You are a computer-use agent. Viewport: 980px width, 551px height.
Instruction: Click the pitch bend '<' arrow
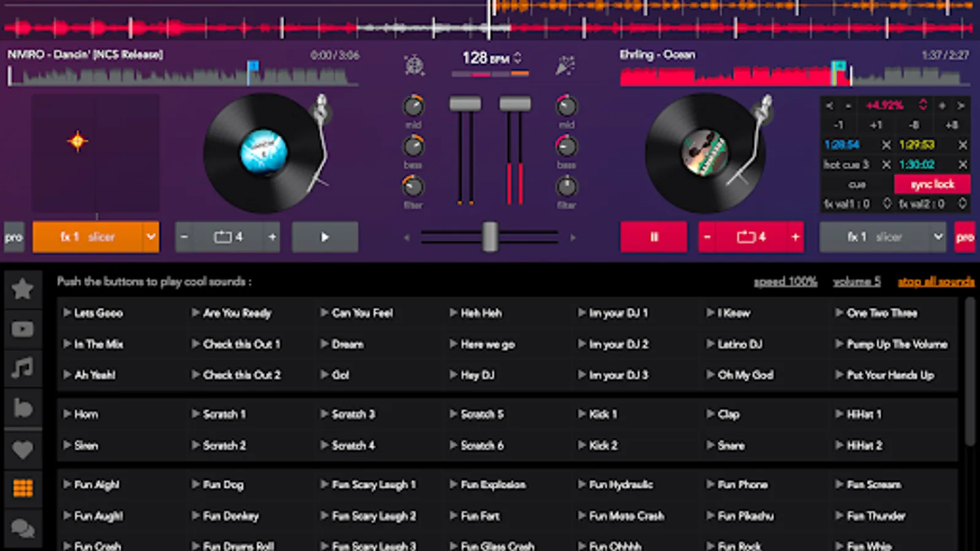coord(829,105)
